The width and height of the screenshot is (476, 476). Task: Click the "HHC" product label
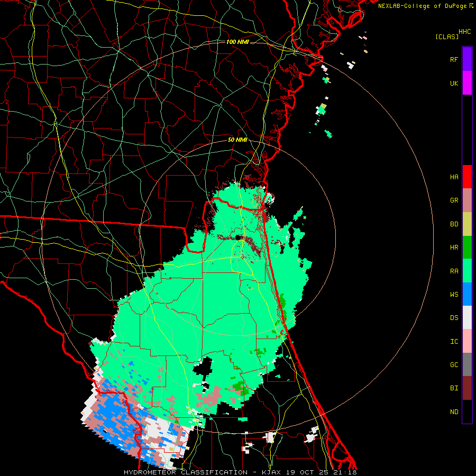(x=464, y=32)
